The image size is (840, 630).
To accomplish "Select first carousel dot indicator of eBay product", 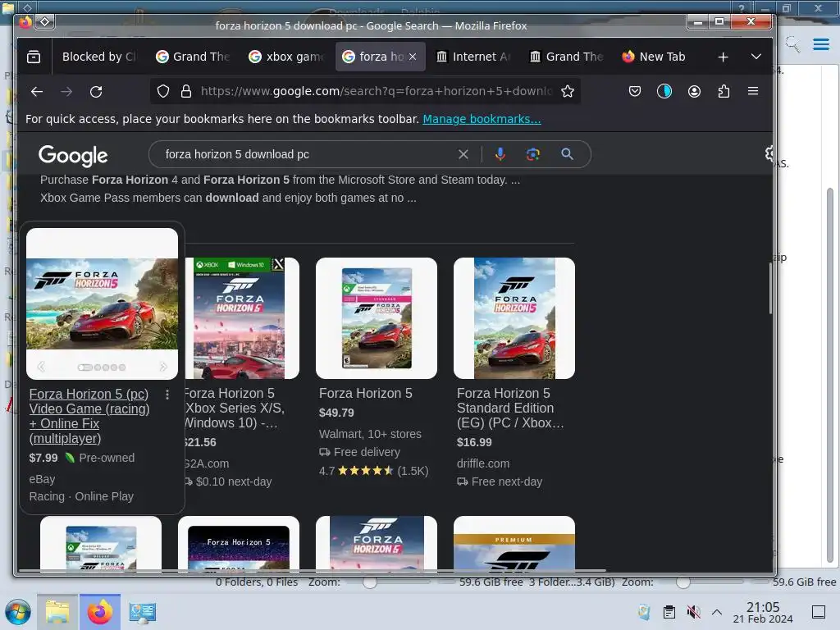I will (84, 367).
